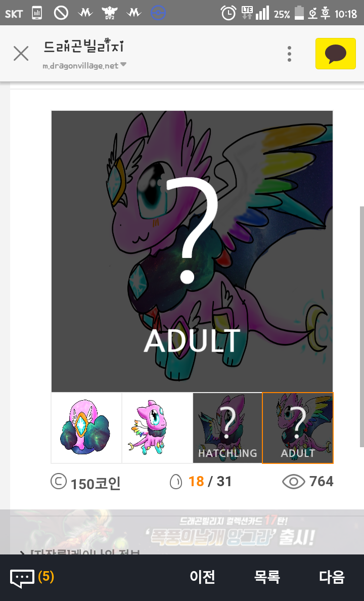Screen dimensions: 364x601
Task: Select the pink baby dragon thumbnail
Action: pyautogui.click(x=157, y=428)
